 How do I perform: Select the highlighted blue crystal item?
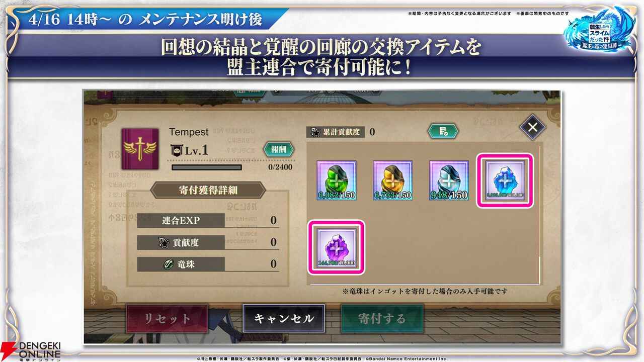tap(505, 180)
